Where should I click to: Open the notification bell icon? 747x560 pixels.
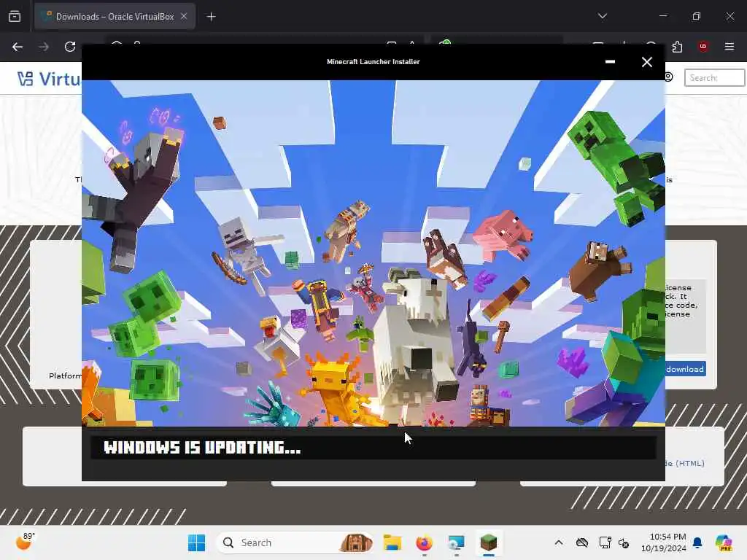(697, 542)
